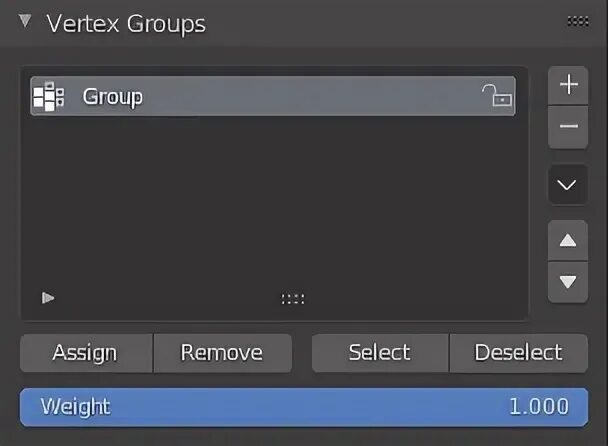Expand the list filter options triangle
Viewport: 608px width, 446px height.
pos(48,298)
